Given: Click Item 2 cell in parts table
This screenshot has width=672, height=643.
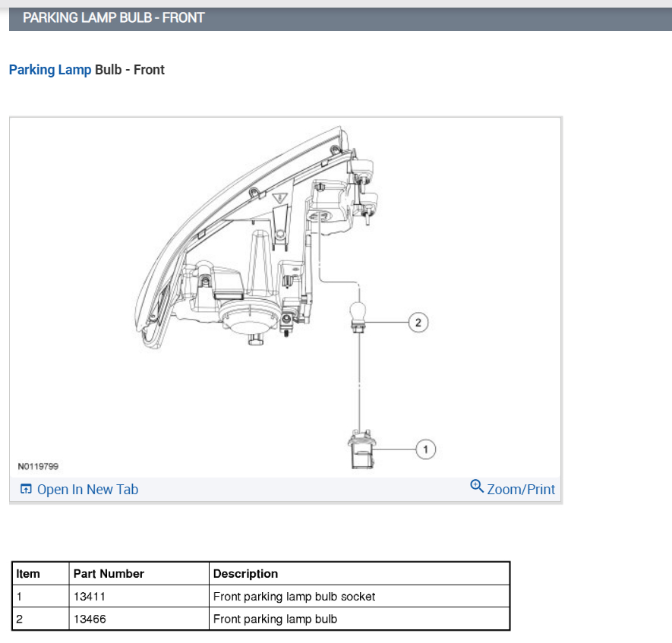Looking at the screenshot, I should coord(41,619).
